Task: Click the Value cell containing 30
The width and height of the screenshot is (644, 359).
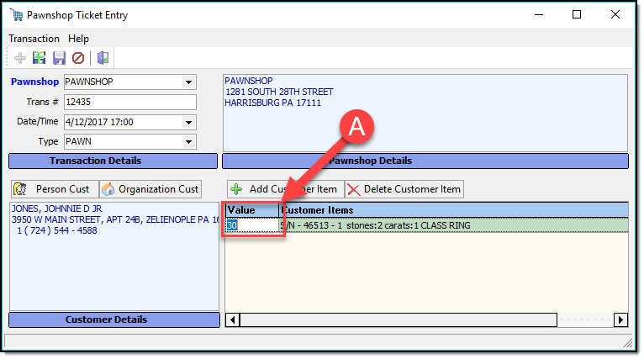Action: pos(251,225)
